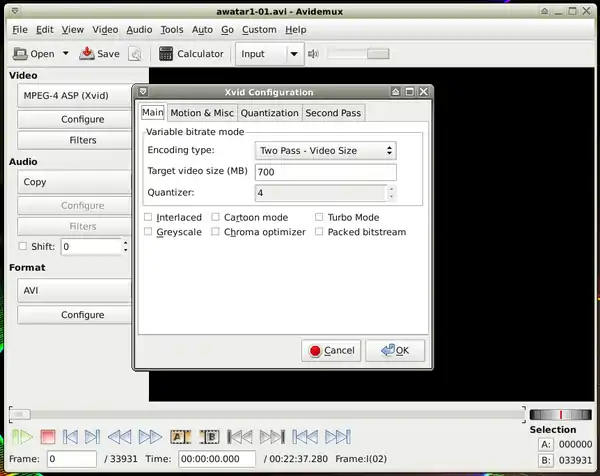This screenshot has height=476, width=600.
Task: Toggle the Greyscale option
Action: coord(149,232)
